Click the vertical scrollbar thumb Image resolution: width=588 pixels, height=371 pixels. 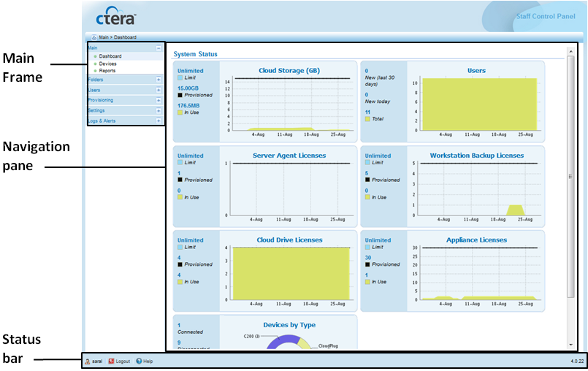click(x=570, y=176)
